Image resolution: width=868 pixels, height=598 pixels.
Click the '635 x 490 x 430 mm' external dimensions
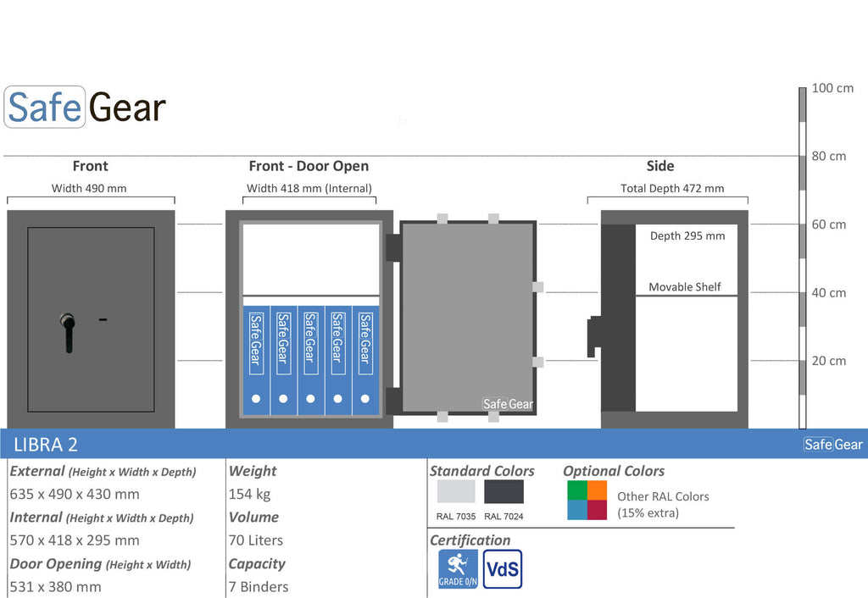point(75,494)
